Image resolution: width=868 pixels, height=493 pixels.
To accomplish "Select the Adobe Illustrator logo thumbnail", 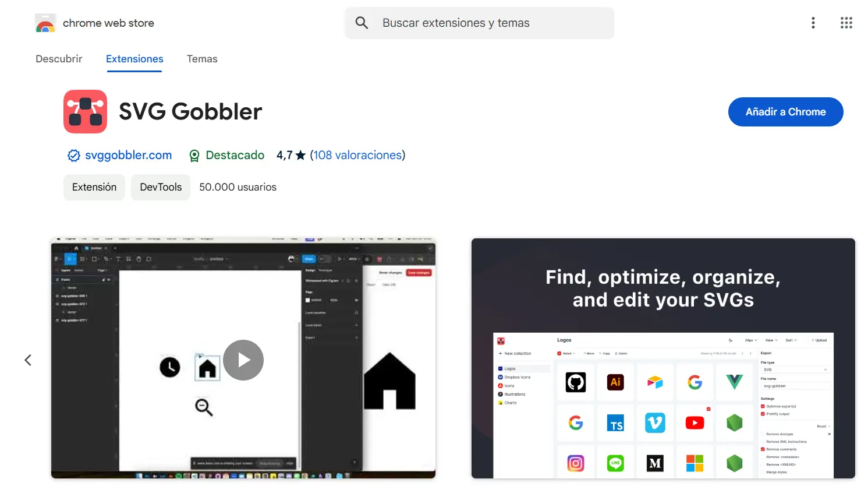I will [x=615, y=382].
